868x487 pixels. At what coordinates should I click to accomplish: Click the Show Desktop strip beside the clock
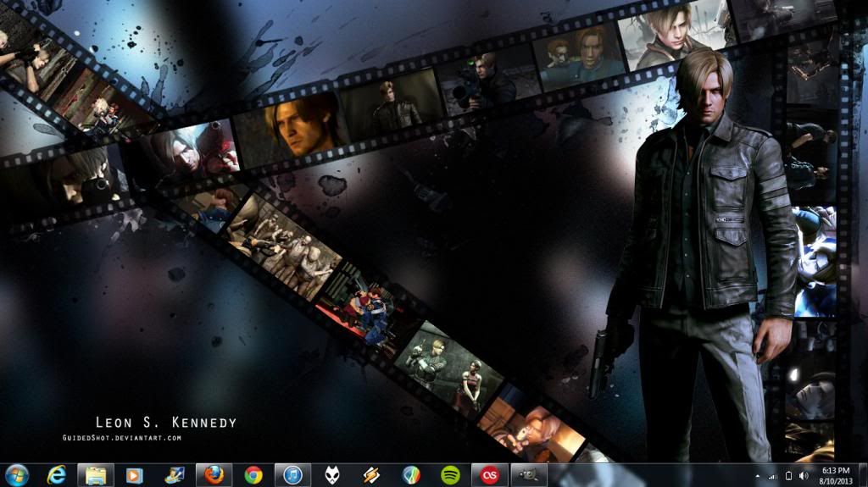click(x=862, y=476)
